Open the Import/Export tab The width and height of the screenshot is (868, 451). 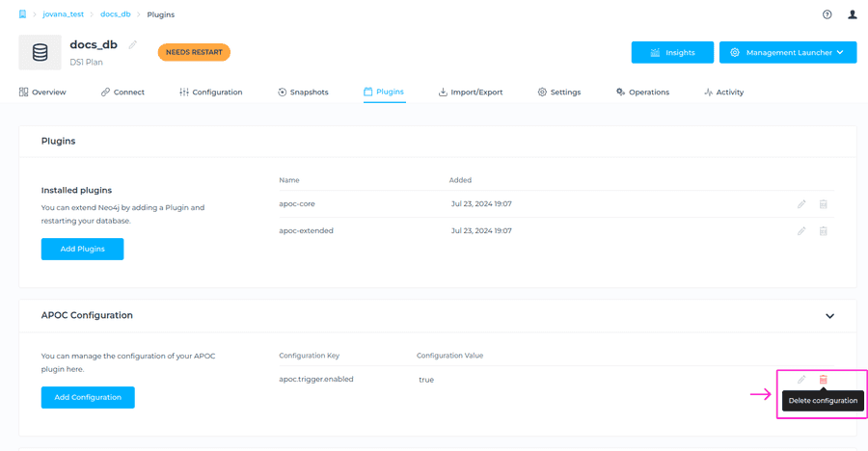(x=470, y=93)
